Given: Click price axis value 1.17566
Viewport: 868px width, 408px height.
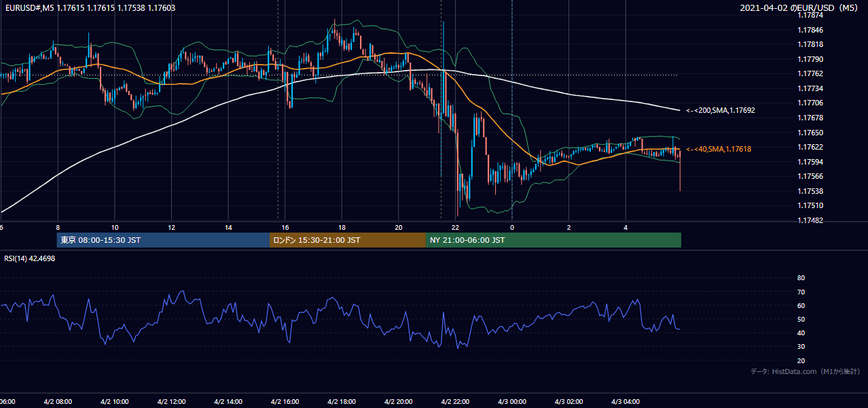Looking at the screenshot, I should pyautogui.click(x=809, y=176).
